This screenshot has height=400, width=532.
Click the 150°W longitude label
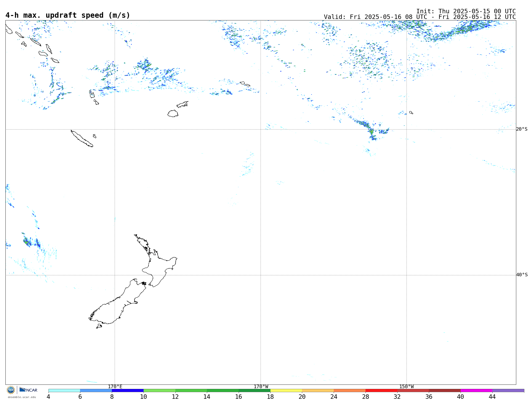406,386
